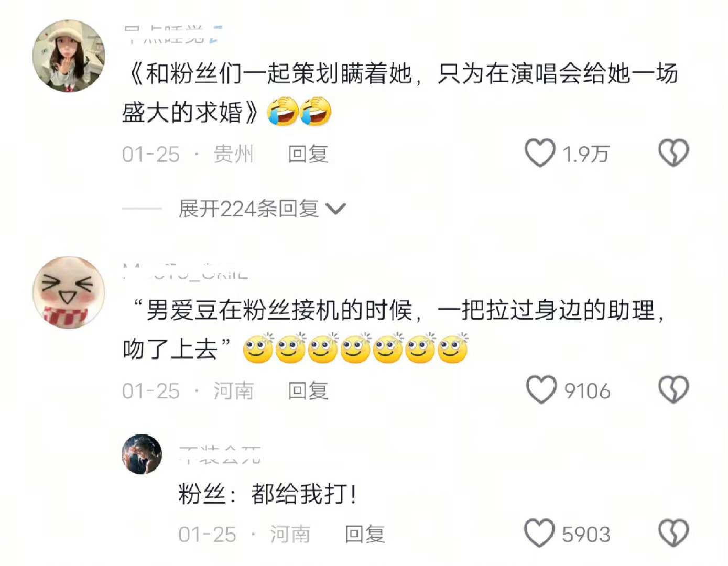Image resolution: width=728 pixels, height=566 pixels.
Task: Like the 男爱豆 comment with 9106 likes
Action: pyautogui.click(x=541, y=390)
